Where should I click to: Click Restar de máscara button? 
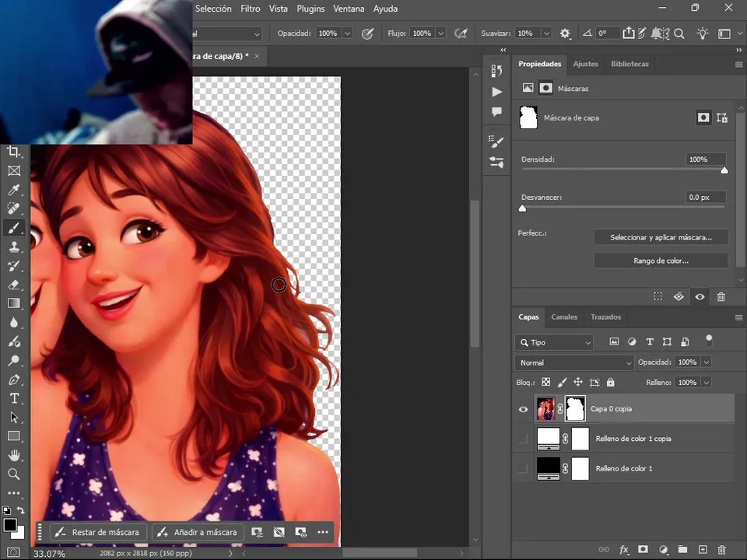pos(96,532)
